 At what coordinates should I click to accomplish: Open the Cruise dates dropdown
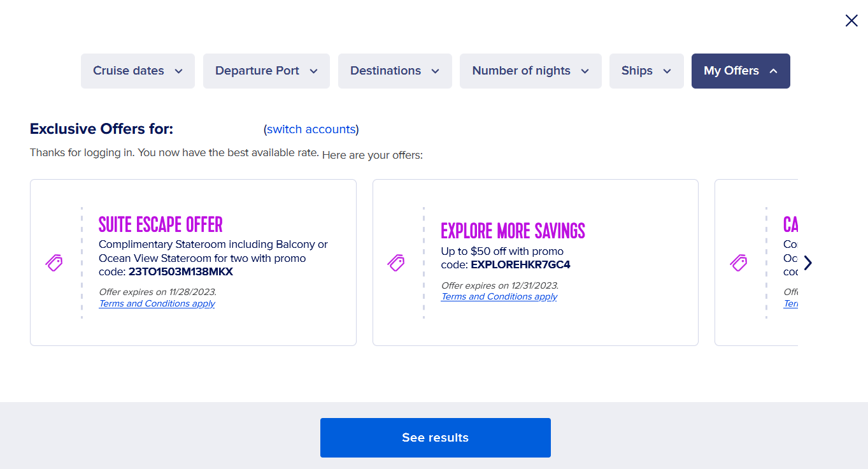coord(138,71)
